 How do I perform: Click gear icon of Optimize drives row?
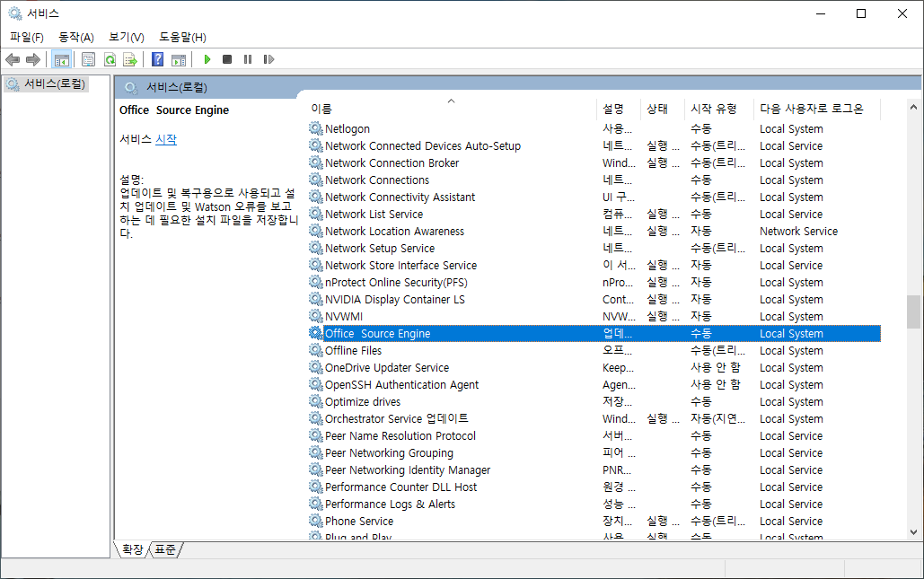(316, 401)
